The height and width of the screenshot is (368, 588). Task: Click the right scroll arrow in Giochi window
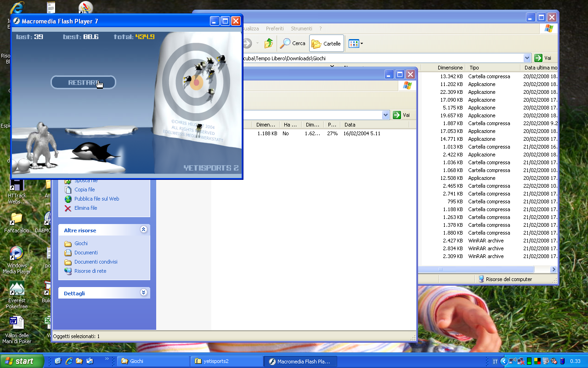554,269
